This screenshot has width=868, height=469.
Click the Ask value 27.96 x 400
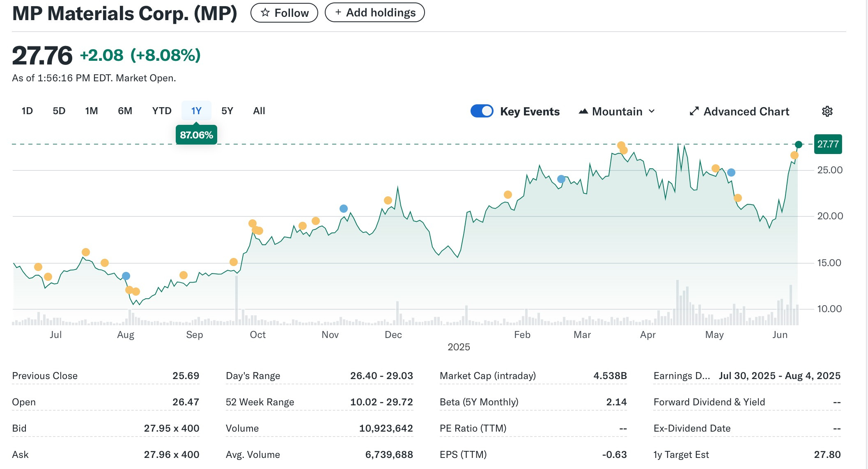pos(172,455)
